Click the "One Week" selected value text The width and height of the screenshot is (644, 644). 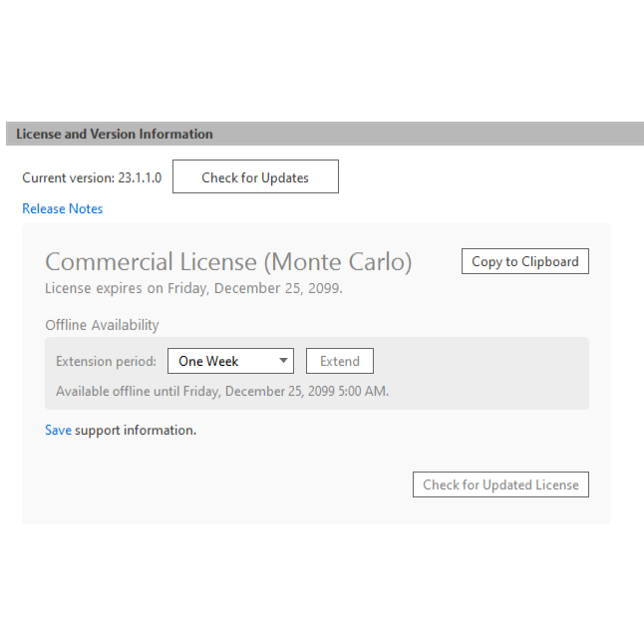tap(208, 362)
